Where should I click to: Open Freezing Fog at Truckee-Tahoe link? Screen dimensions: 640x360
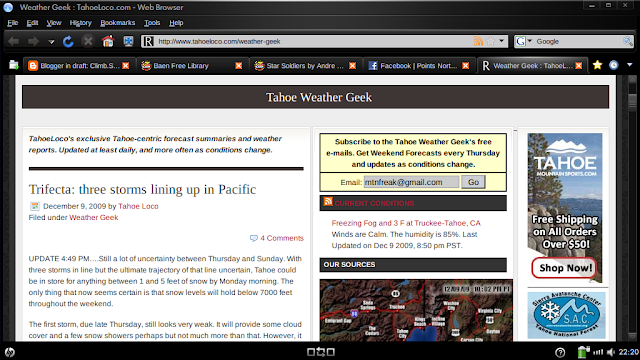(x=406, y=223)
